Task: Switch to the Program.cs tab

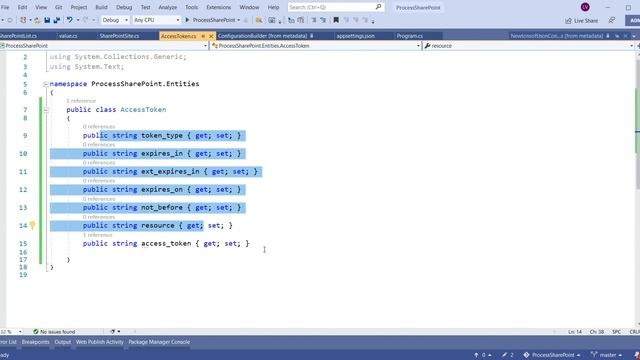Action: (x=410, y=36)
